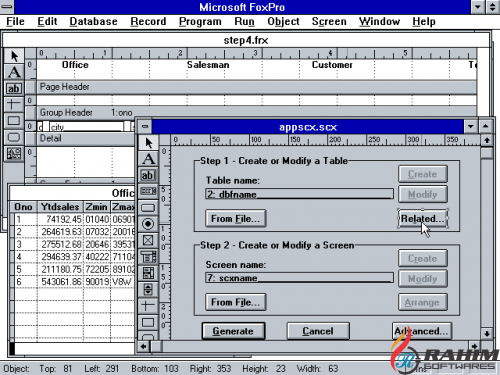Open the Run menu

point(244,22)
